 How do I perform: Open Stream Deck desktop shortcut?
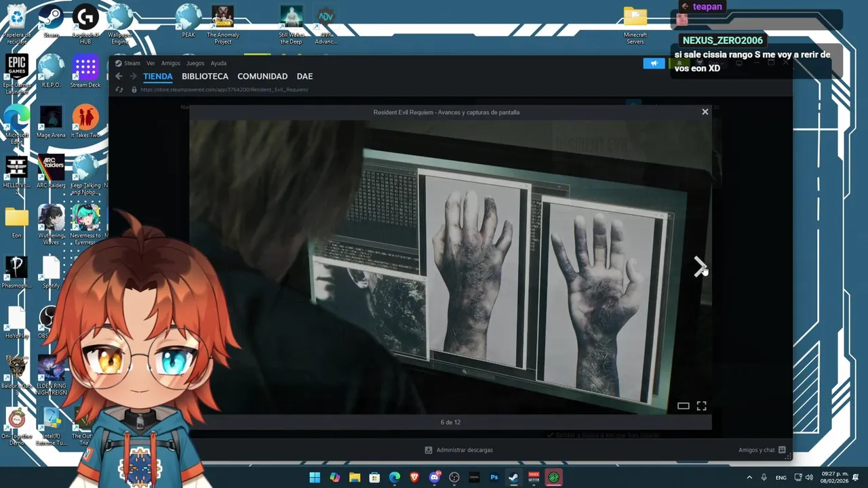point(85,71)
